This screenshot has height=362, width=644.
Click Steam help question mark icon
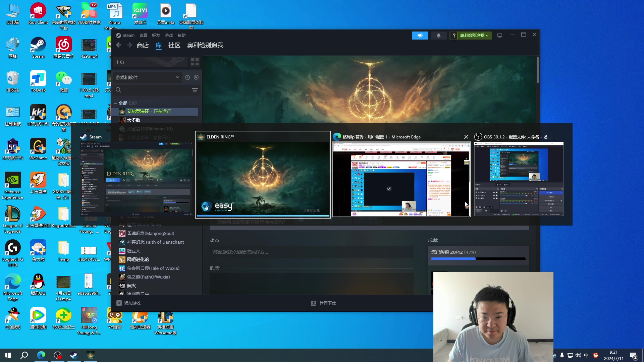[x=454, y=36]
